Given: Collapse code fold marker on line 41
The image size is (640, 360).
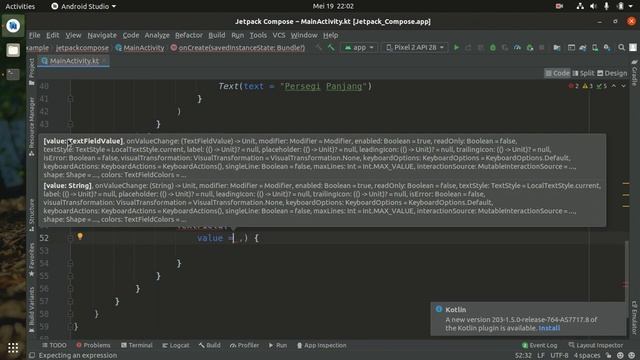Looking at the screenshot, I should 70,99.
